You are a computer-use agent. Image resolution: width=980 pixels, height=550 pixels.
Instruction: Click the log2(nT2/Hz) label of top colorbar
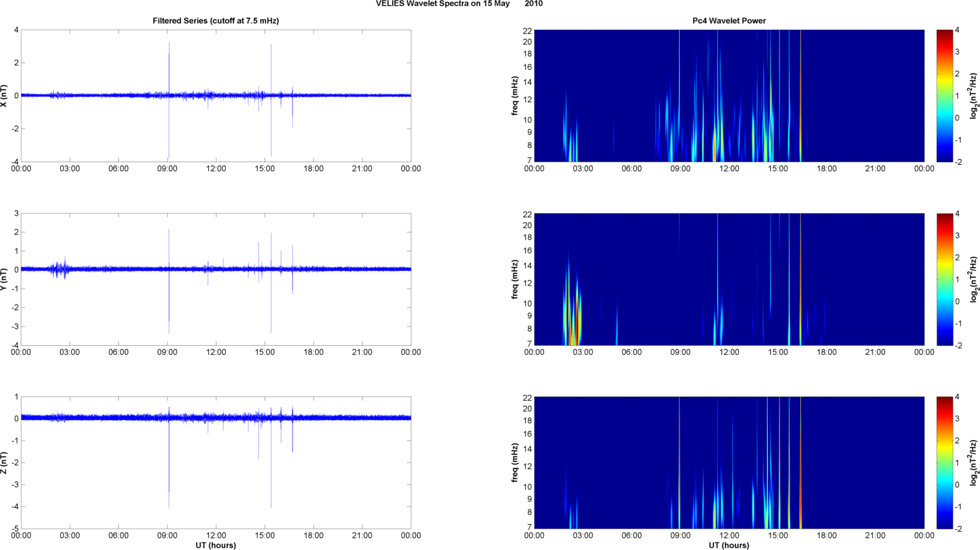click(x=974, y=96)
